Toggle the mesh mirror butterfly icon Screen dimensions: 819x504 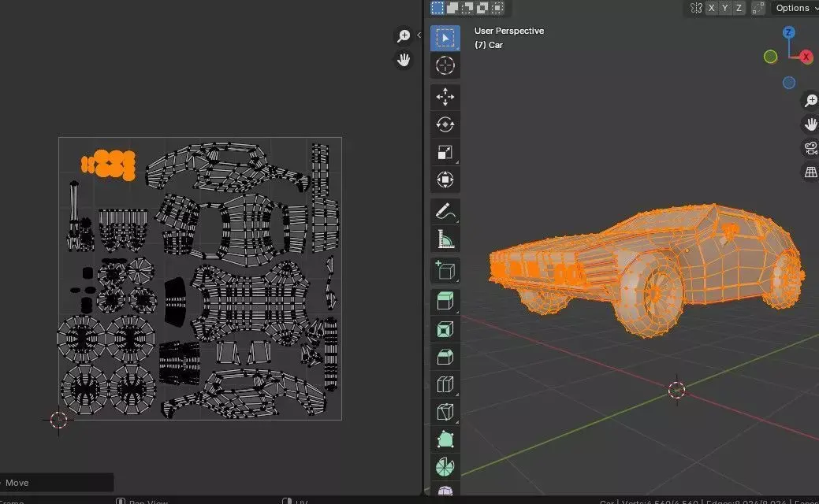[x=696, y=8]
